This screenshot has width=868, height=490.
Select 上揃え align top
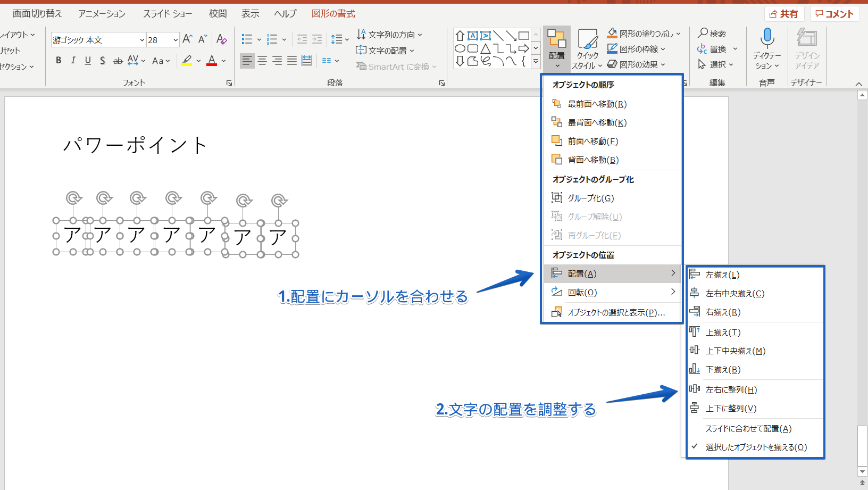click(x=755, y=333)
